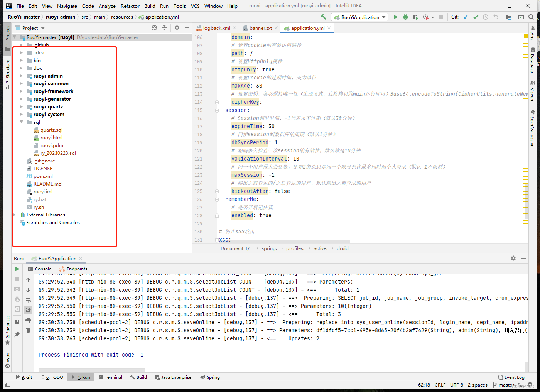Open the Analyze menu
Viewport: 540px width, 392px height.
click(x=107, y=6)
